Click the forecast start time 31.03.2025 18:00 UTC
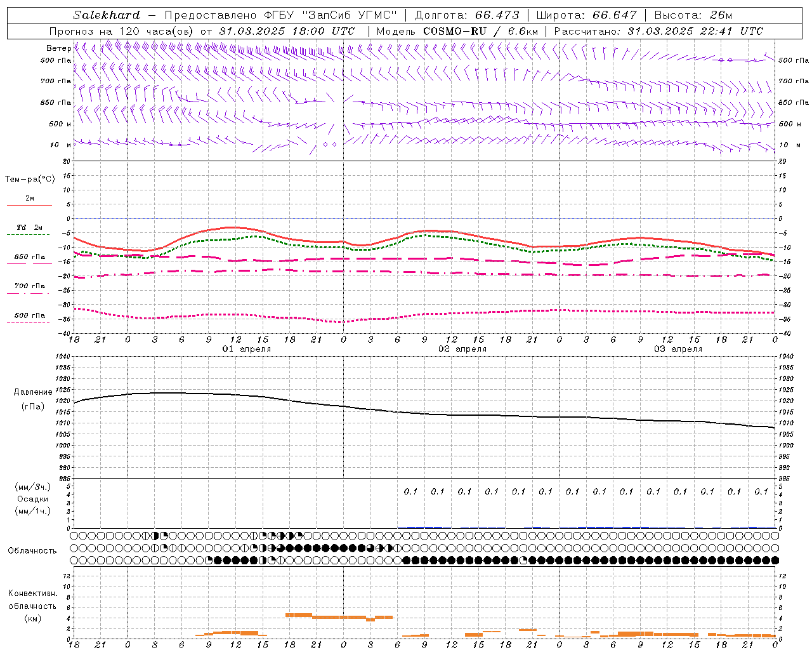This screenshot has height=650, width=812. (x=287, y=31)
